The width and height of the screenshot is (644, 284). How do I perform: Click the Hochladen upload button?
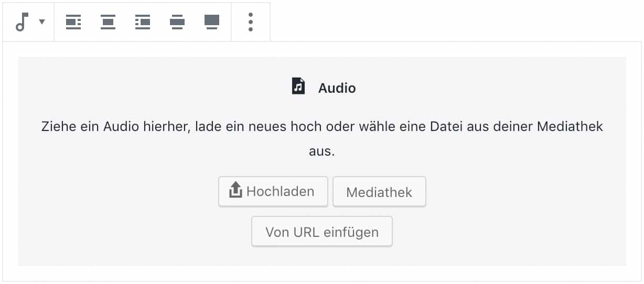(273, 191)
